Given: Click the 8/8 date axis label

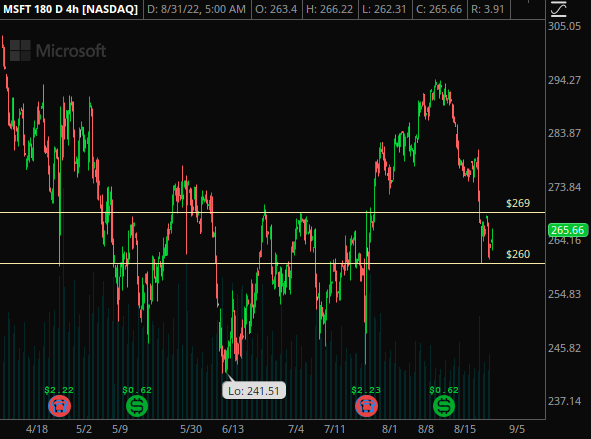Looking at the screenshot, I should (426, 429).
